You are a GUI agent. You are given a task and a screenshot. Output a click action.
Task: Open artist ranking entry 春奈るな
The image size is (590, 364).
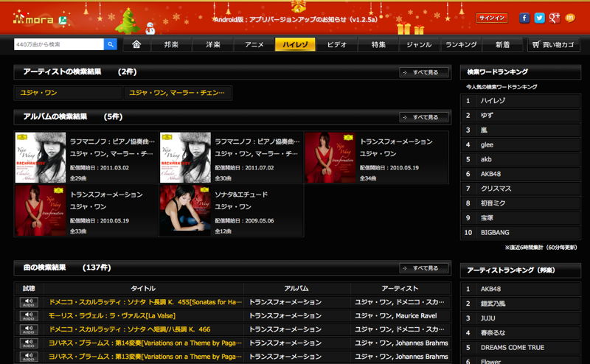coord(493,333)
